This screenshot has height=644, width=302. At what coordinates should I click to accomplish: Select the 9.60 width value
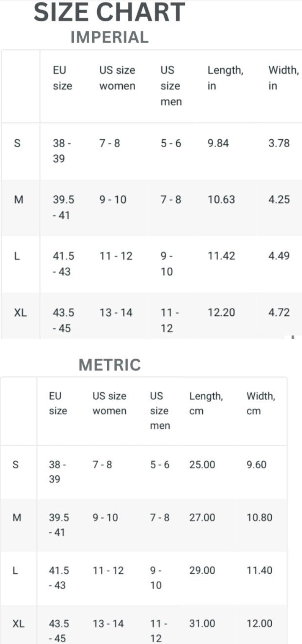pyautogui.click(x=256, y=465)
